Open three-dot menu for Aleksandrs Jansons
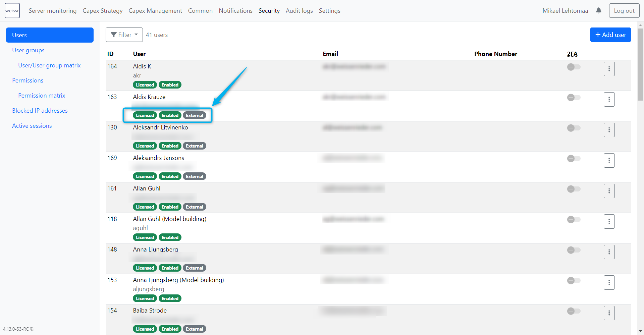The image size is (644, 335). tap(609, 161)
